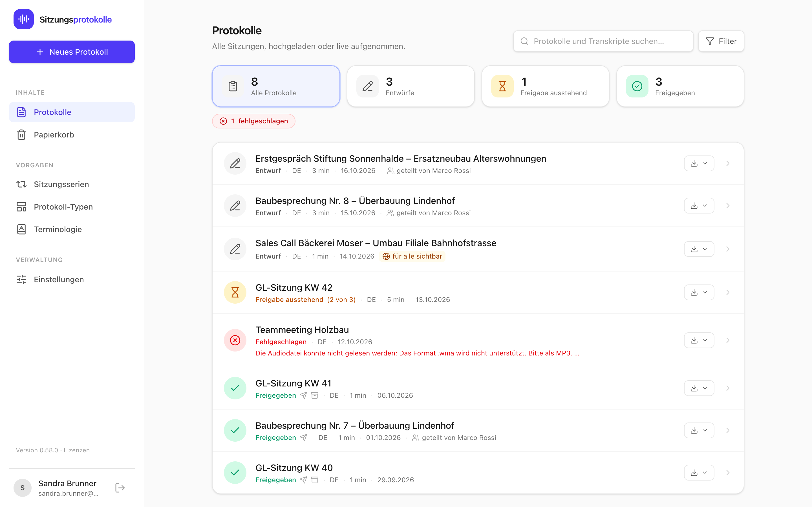Image resolution: width=812 pixels, height=507 pixels.
Task: Click the sent paper-plane icon on Baubesprechung Nr. 7
Action: point(303,438)
